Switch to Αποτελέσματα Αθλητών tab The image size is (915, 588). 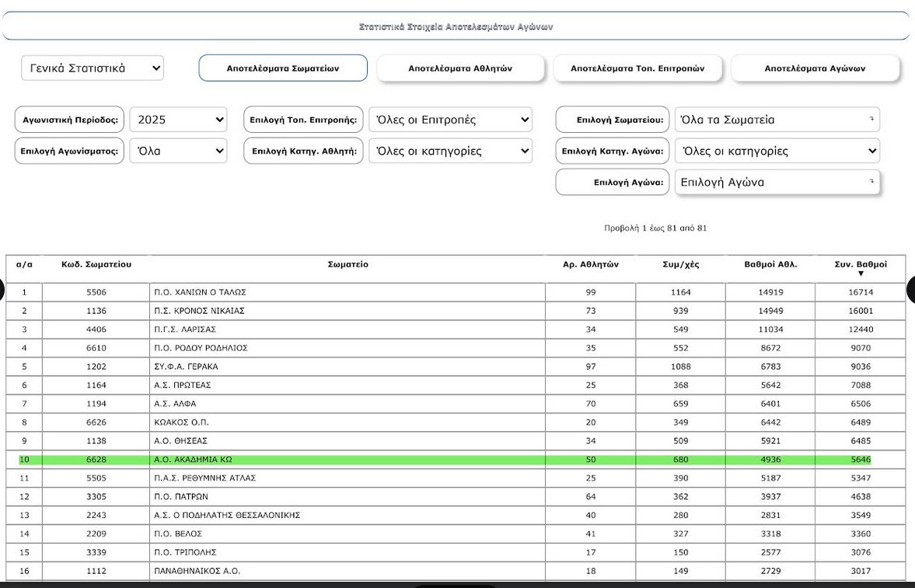(460, 68)
